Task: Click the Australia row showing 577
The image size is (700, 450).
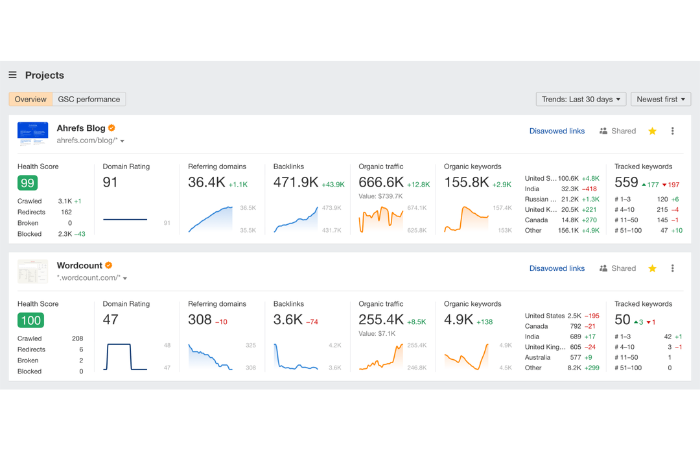Action: point(562,358)
